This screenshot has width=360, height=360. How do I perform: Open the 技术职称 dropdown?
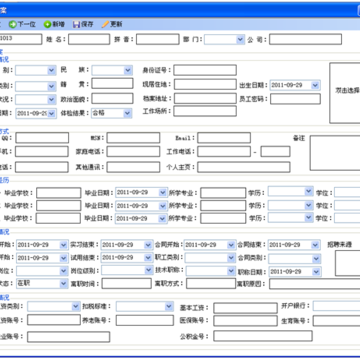pyautogui.click(x=231, y=271)
